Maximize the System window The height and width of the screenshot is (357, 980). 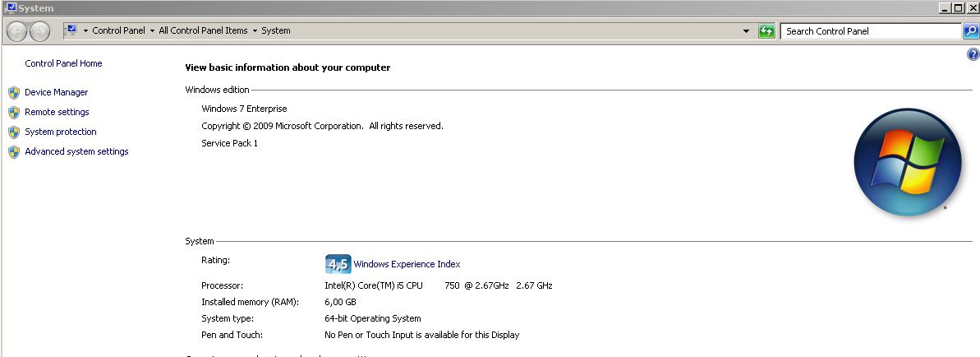pos(959,7)
